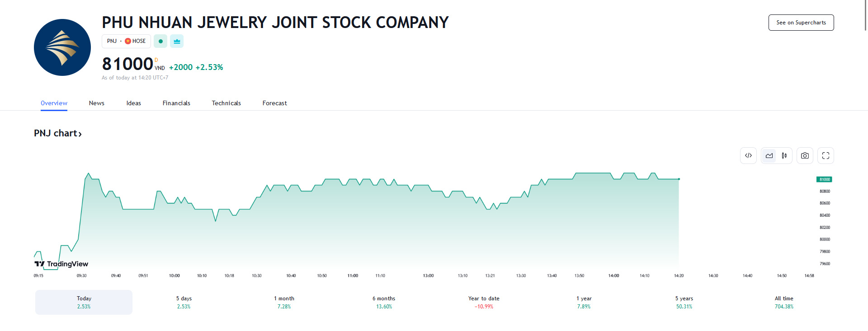Click the green market status indicator
Image resolution: width=868 pixels, height=331 pixels.
160,41
